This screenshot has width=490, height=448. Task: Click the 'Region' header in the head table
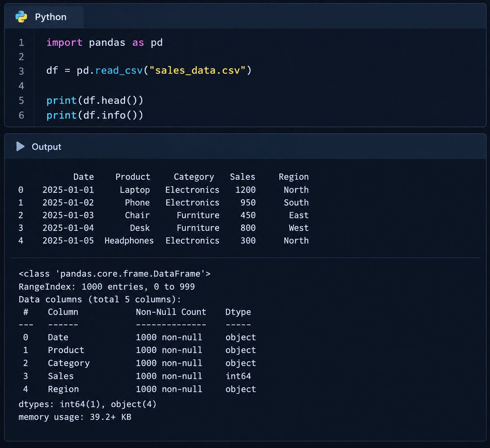[294, 177]
